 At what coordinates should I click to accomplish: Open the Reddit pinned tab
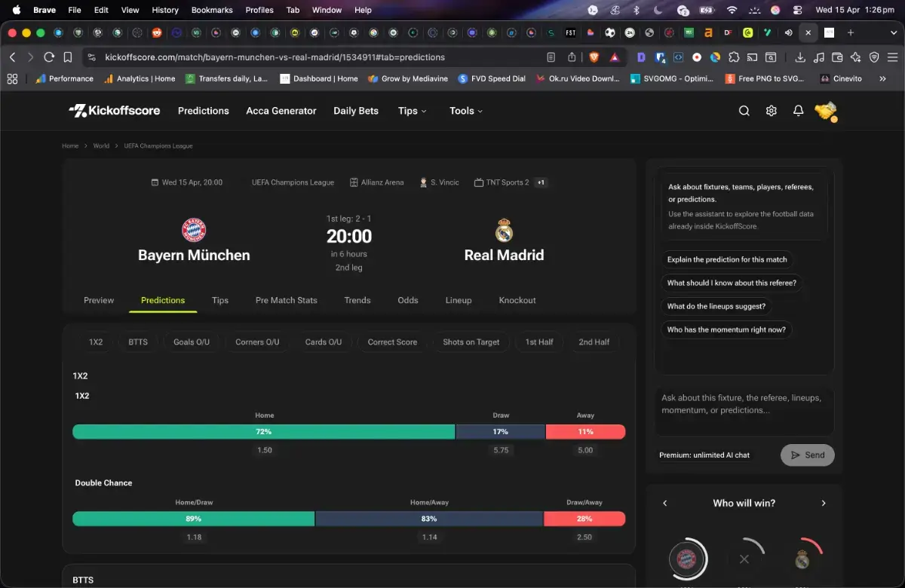tap(157, 33)
